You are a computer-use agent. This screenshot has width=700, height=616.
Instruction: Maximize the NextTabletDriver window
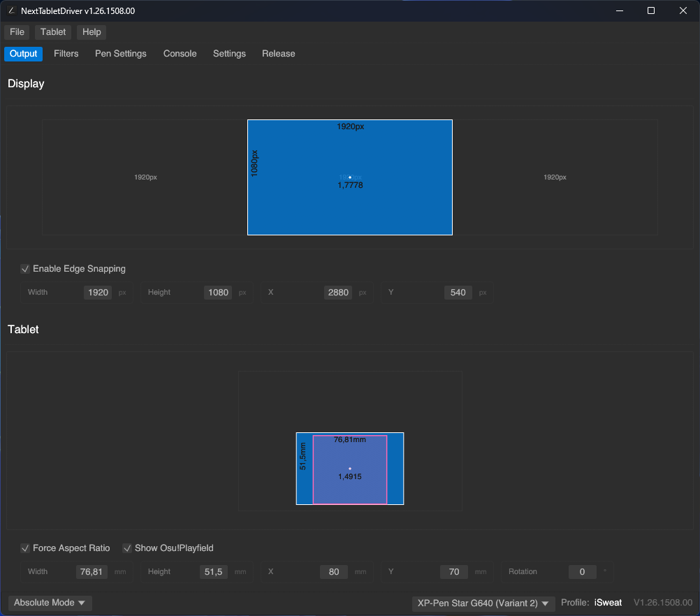tap(651, 10)
